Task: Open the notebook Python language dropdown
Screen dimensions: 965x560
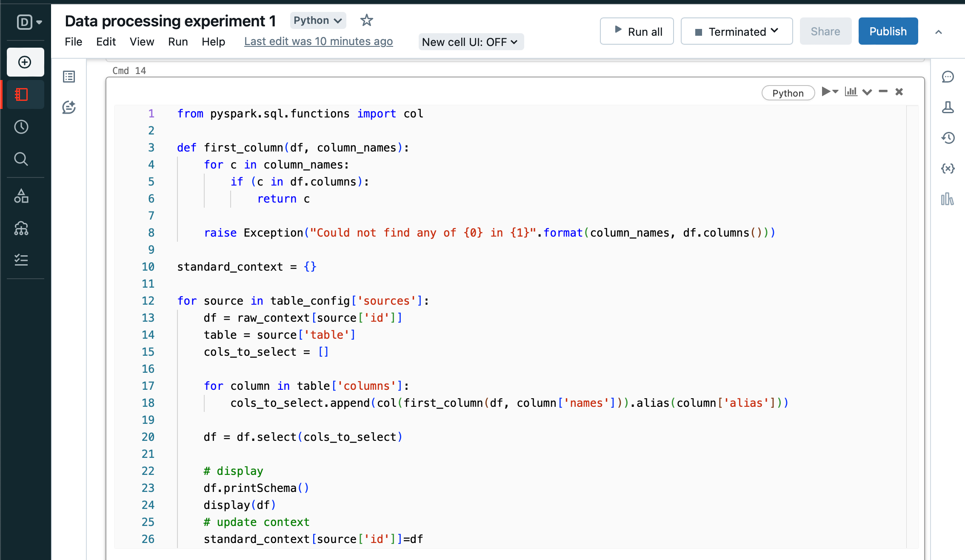Action: tap(318, 20)
